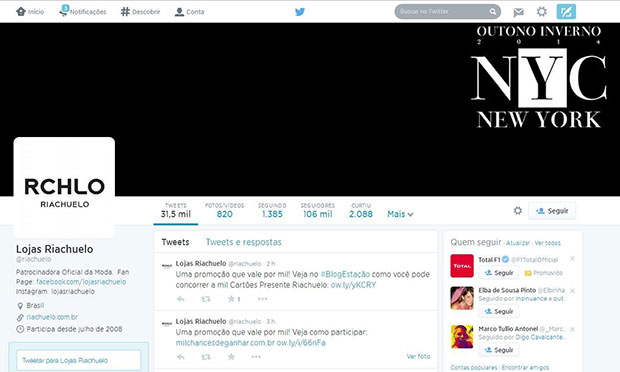The height and width of the screenshot is (372, 620).
Task: Click the chain link icon next to riachuelo.com.br
Action: 20,317
